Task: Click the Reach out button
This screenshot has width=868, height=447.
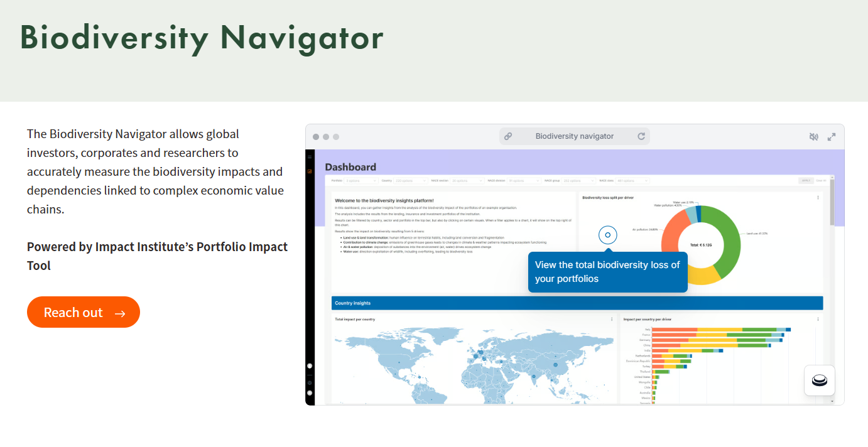Action: click(83, 312)
